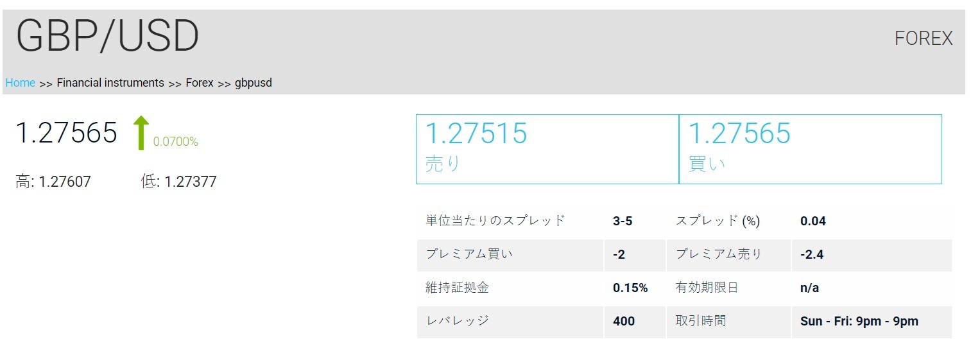
Task: Click the green up arrow icon
Action: click(141, 133)
